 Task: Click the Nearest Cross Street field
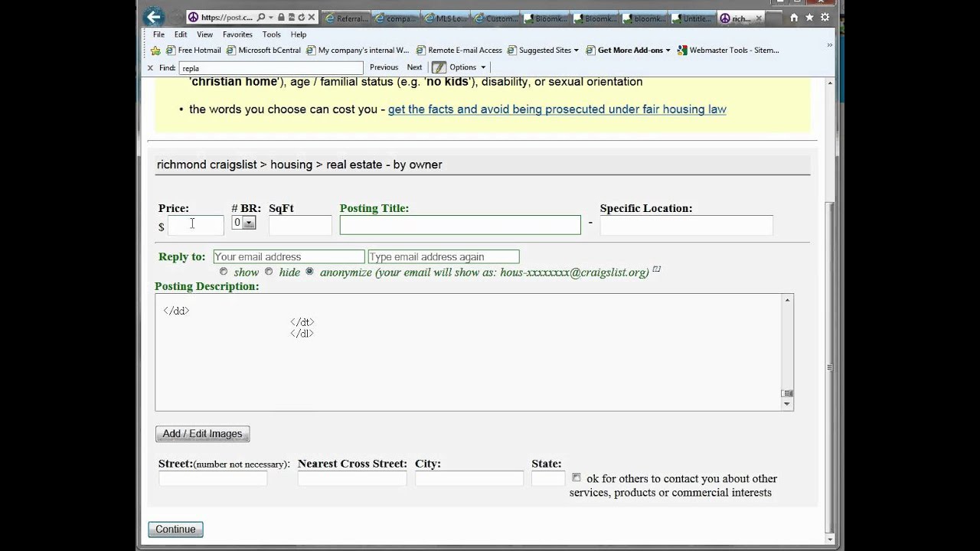(352, 478)
